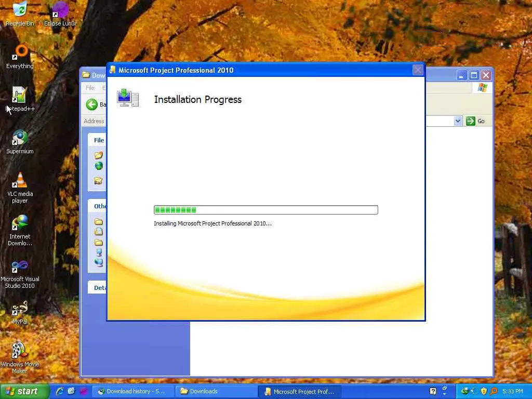Click the Installation Progress heading
The image size is (532, 399).
198,99
